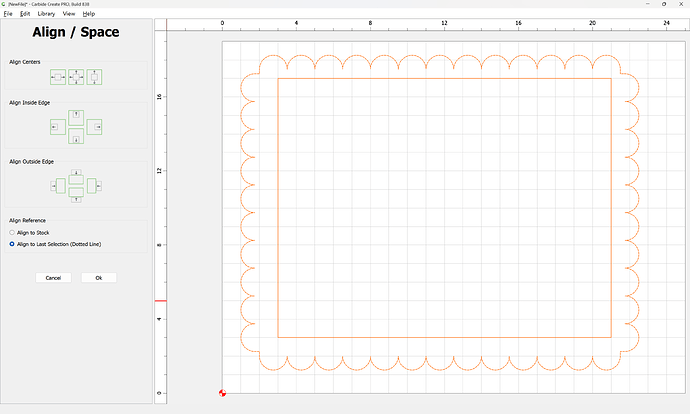The height and width of the screenshot is (414, 690).
Task: Align to inside left edge icon
Action: click(x=57, y=127)
